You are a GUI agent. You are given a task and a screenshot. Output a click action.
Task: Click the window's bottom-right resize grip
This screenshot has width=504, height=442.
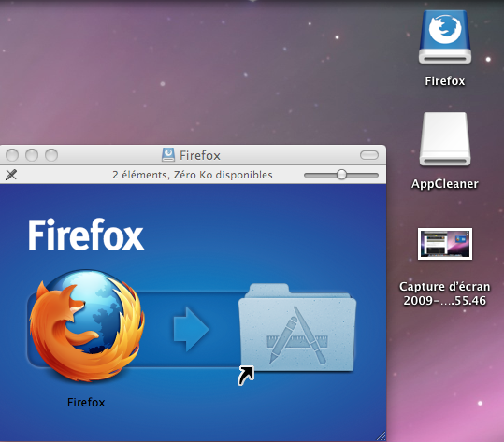click(x=382, y=436)
